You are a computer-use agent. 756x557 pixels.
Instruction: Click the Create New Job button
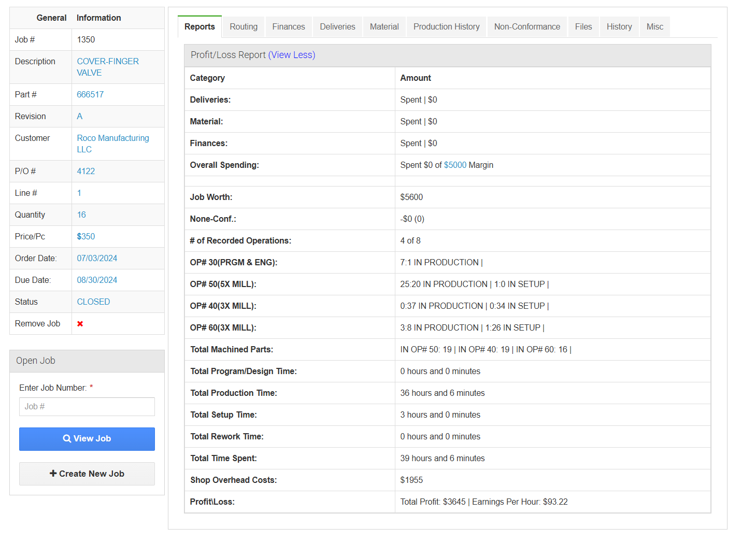coord(87,474)
